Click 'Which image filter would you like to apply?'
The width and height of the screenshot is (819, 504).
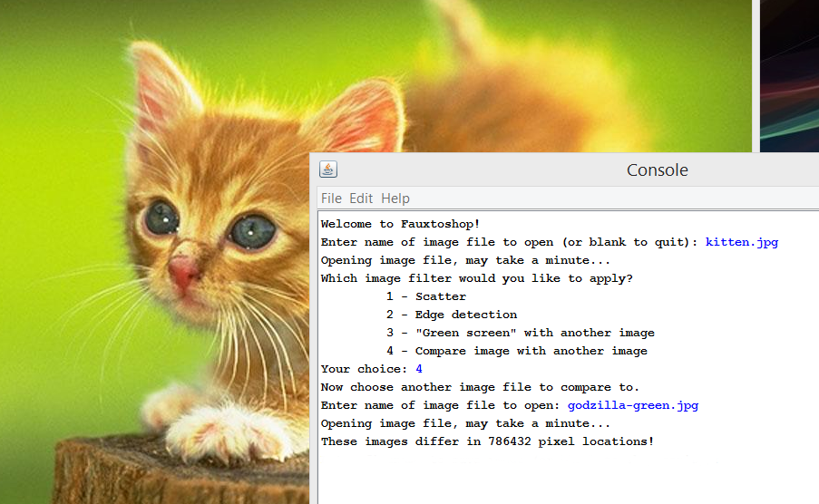coord(477,278)
